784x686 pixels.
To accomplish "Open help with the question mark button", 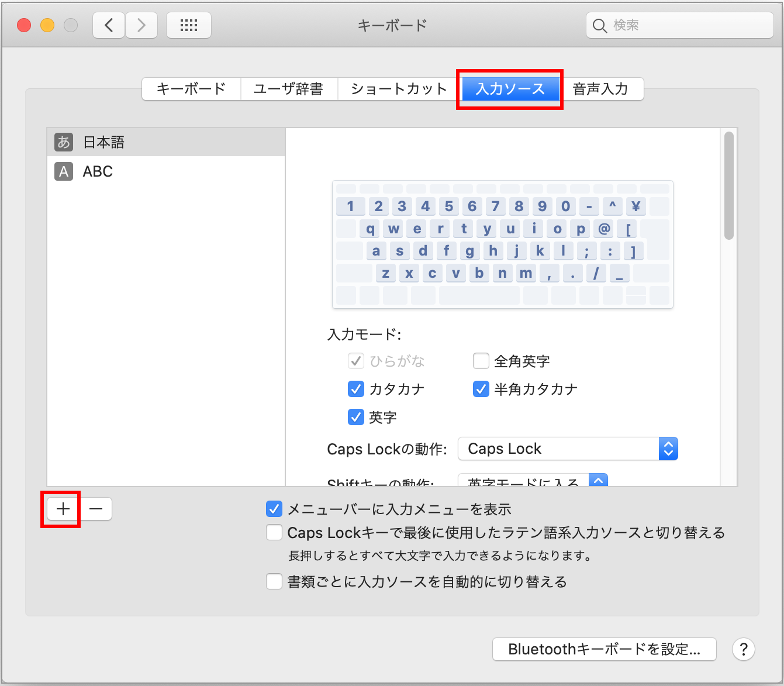I will tap(744, 649).
